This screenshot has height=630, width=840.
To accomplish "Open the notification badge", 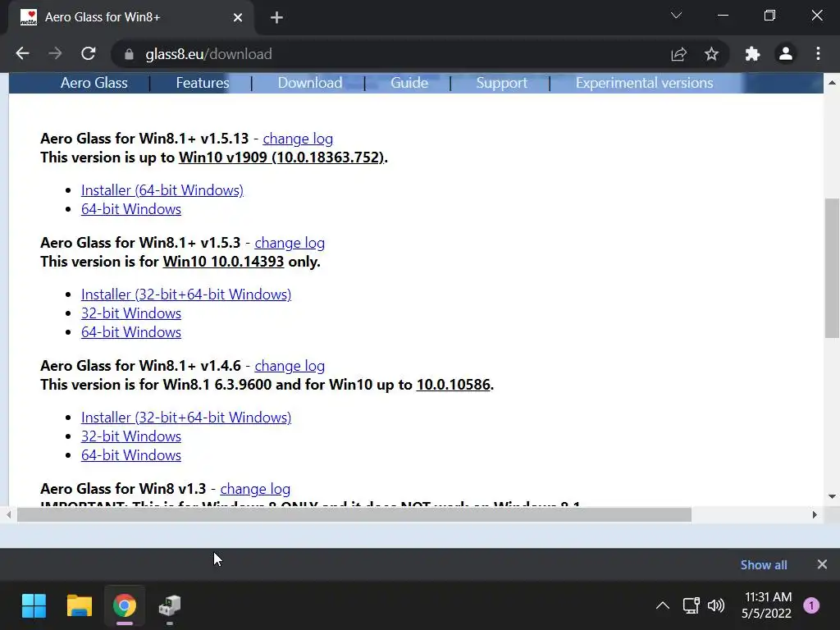I will [x=811, y=606].
